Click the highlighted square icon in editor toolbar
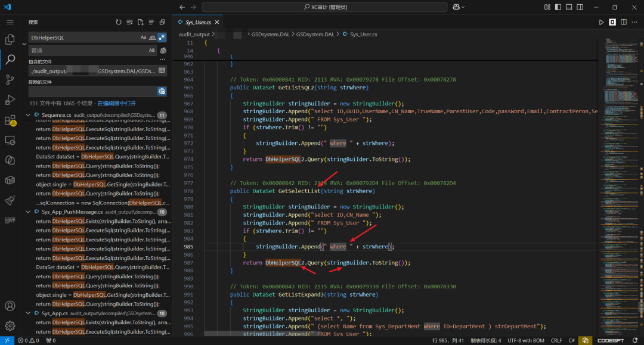644x345 pixels. click(612, 22)
